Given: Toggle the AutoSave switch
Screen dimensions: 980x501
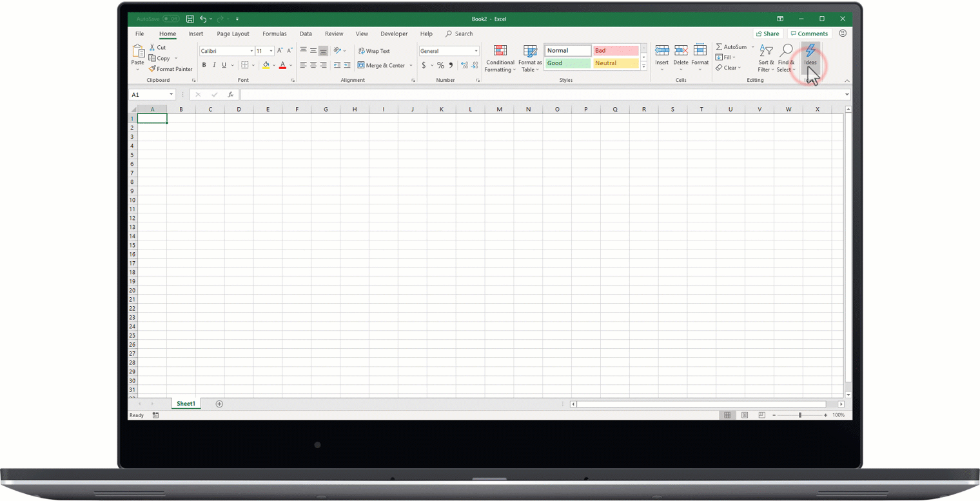Looking at the screenshot, I should [171, 19].
